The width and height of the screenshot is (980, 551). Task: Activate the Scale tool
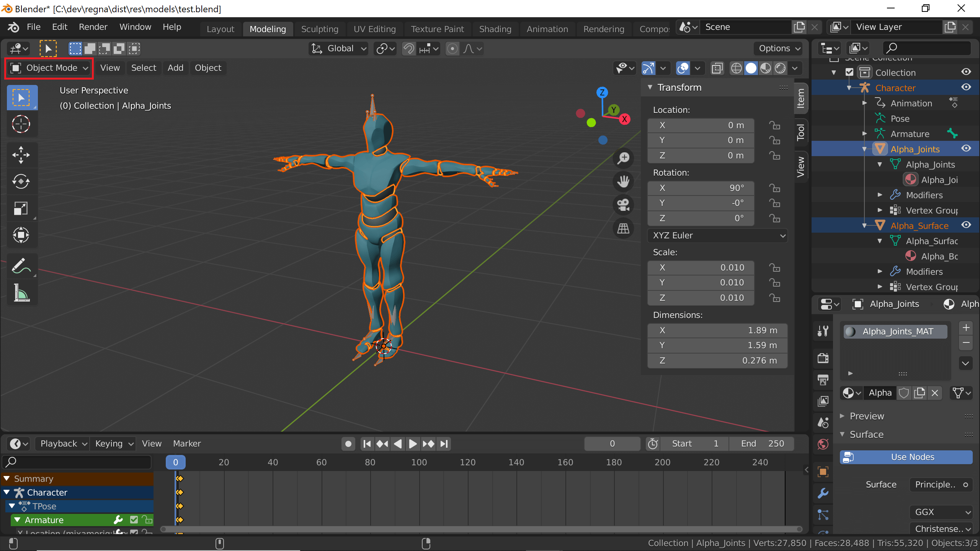[21, 209]
